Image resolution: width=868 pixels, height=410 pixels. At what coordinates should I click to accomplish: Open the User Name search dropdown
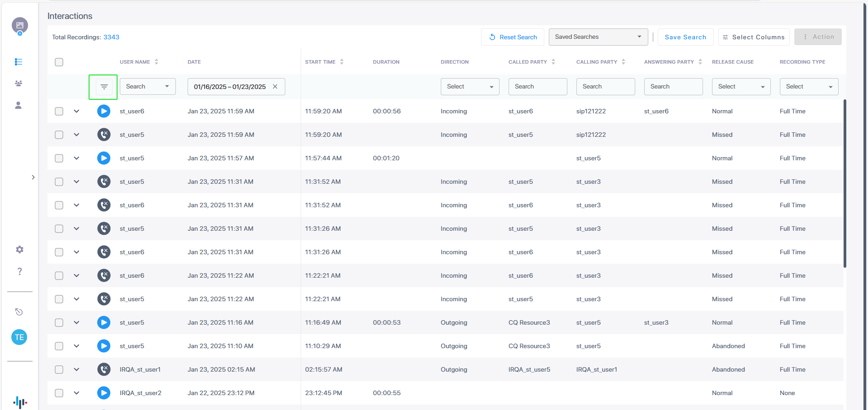point(148,87)
